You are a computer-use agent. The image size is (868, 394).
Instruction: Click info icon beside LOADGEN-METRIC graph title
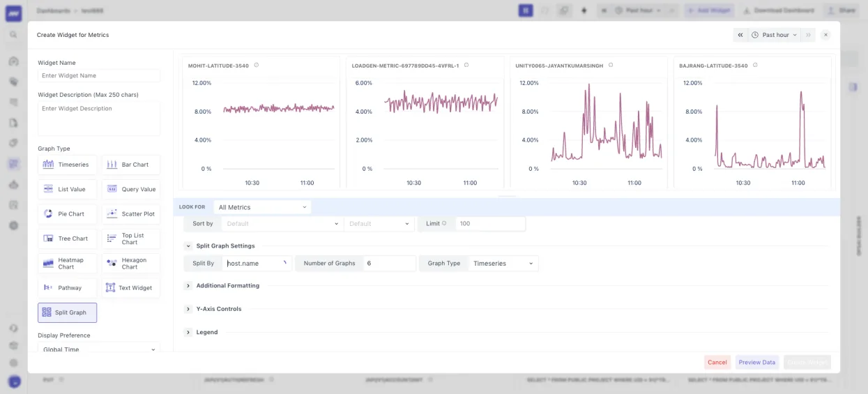(466, 66)
